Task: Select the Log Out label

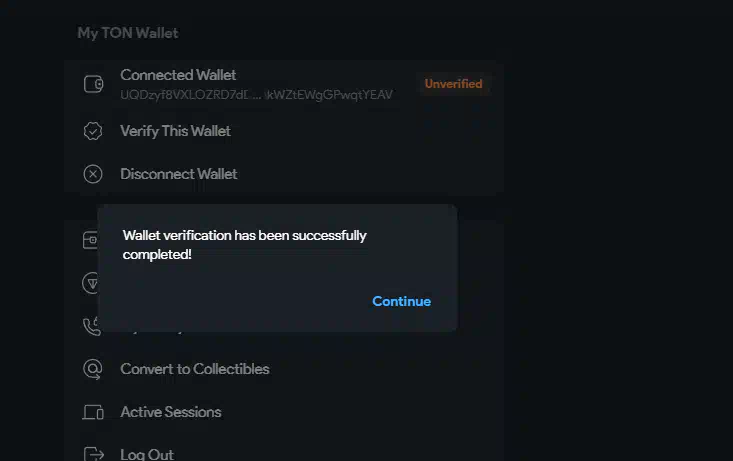Action: click(x=147, y=454)
